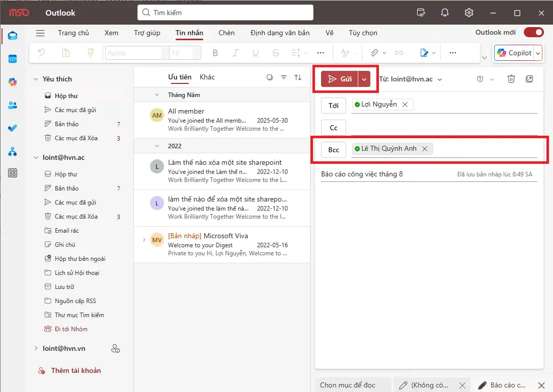Expand the Gửi send options dropdown arrow
This screenshot has height=392, width=553.
pyautogui.click(x=364, y=79)
